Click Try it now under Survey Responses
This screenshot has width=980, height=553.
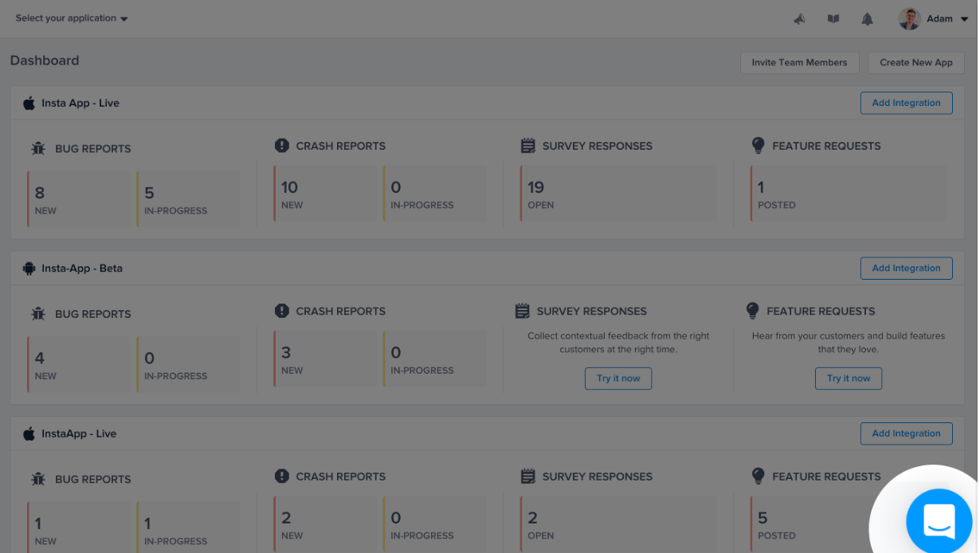[x=618, y=378]
